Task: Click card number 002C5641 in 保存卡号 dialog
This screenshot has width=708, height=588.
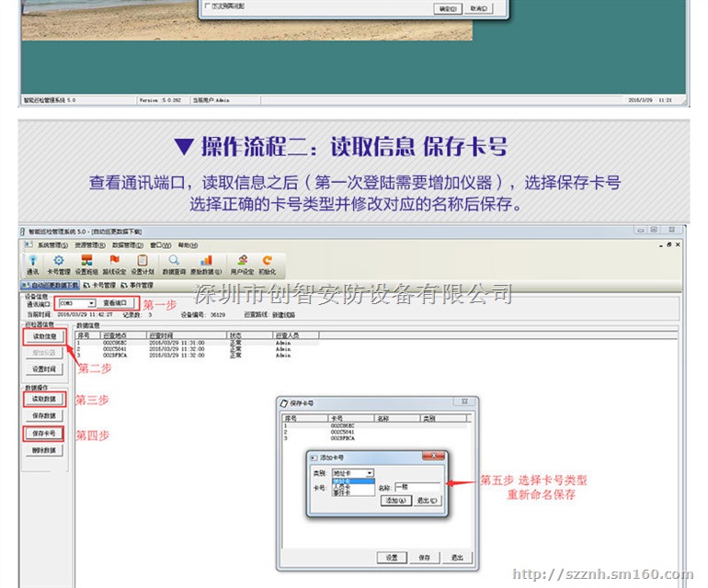Action: 343,432
